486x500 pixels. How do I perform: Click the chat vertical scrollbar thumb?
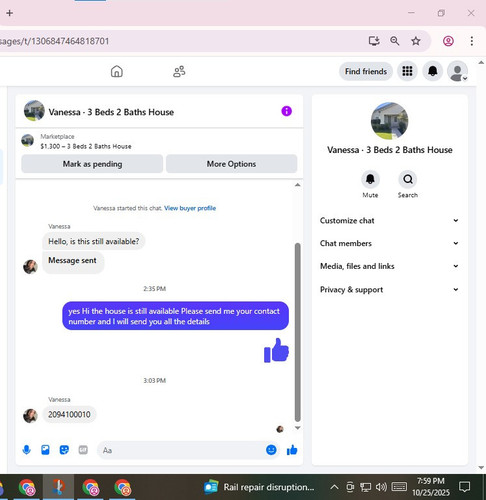[x=298, y=332]
